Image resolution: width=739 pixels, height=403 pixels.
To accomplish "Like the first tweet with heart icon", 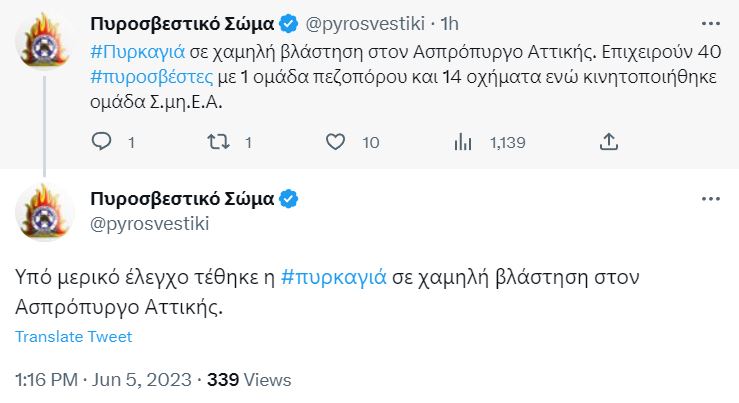I will pos(337,143).
